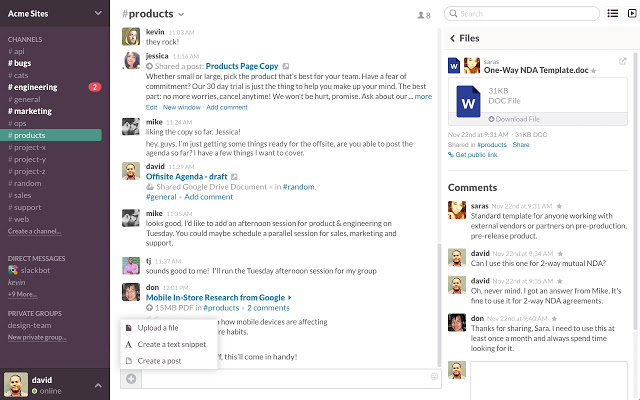This screenshot has height=400, width=640.
Task: Open the #engineering channel with unread badge
Action: pyautogui.click(x=36, y=87)
